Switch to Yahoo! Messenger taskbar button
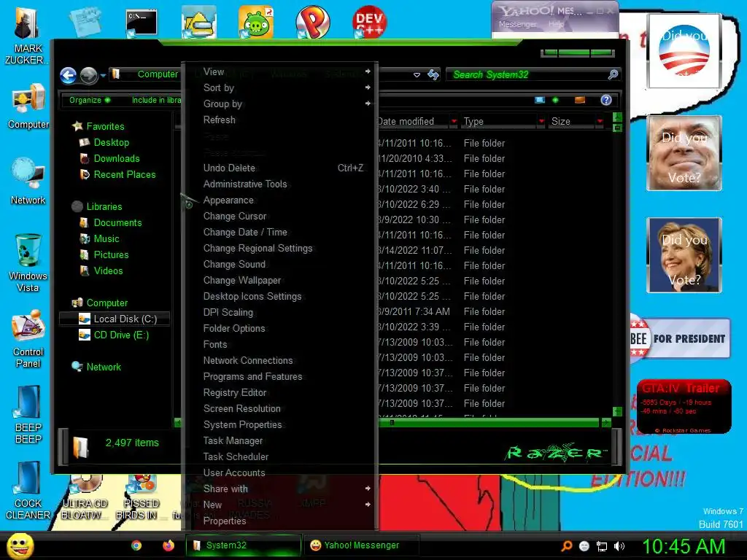This screenshot has width=747, height=560. (x=361, y=545)
